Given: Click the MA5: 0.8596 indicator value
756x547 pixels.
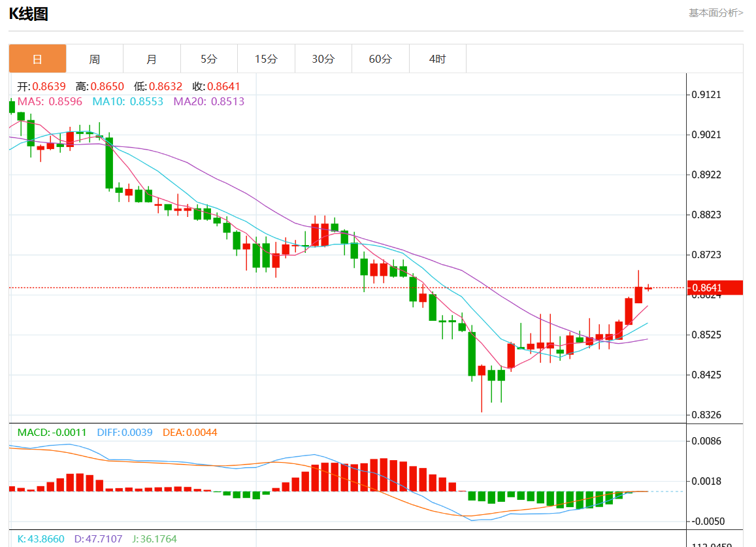Looking at the screenshot, I should coord(50,101).
